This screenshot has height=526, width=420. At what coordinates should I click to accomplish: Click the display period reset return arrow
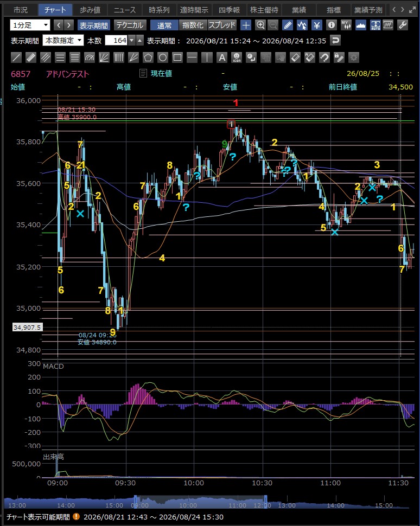[x=335, y=41]
